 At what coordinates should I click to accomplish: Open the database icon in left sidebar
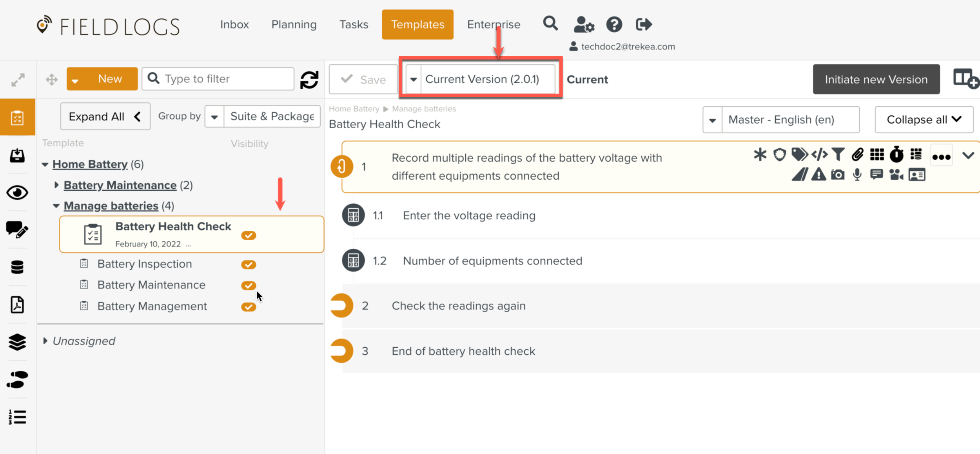coord(17,267)
